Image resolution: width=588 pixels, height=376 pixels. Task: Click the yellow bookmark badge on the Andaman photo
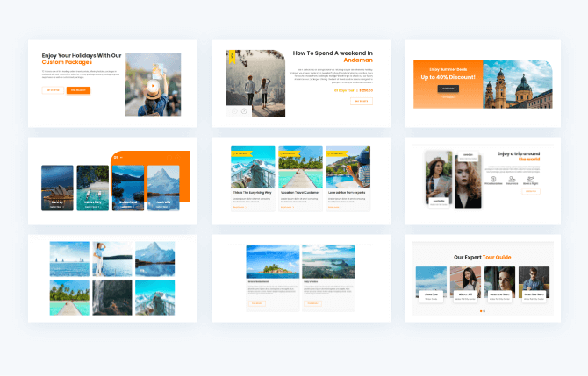coord(232,58)
